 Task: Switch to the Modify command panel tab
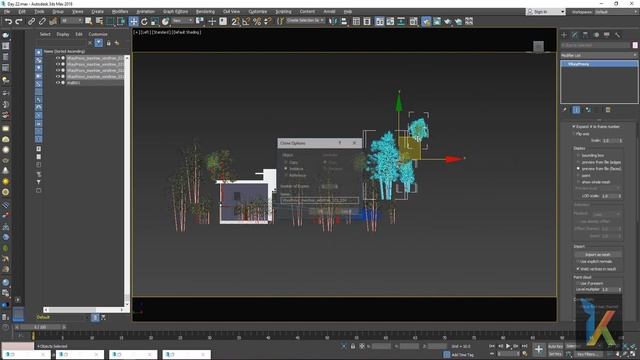click(x=575, y=35)
